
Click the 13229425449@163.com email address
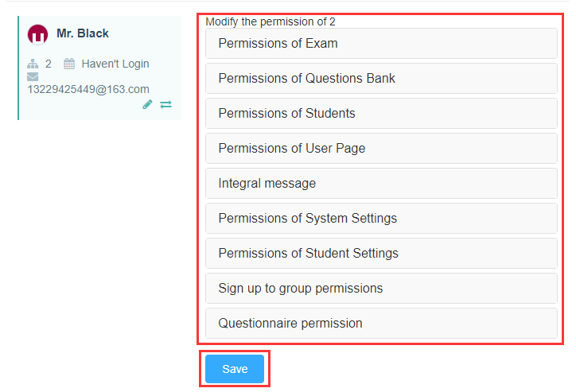click(88, 89)
